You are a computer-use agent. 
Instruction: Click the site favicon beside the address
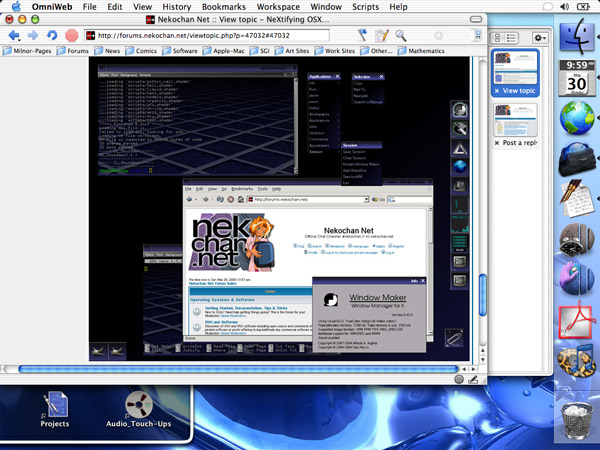point(90,36)
